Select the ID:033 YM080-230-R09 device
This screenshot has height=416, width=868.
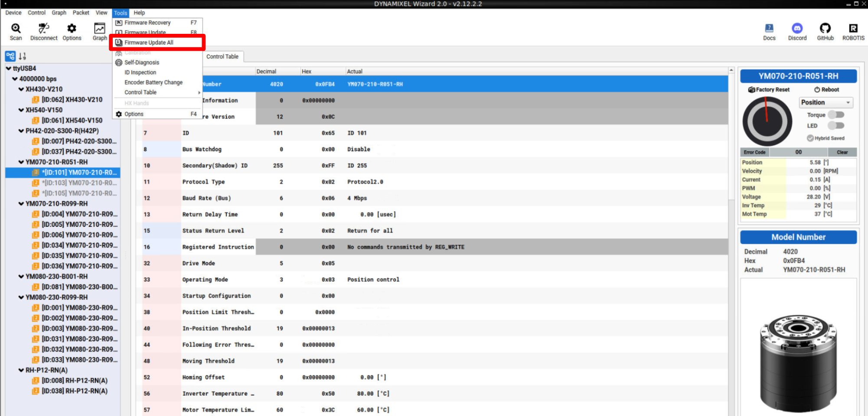click(x=63, y=360)
